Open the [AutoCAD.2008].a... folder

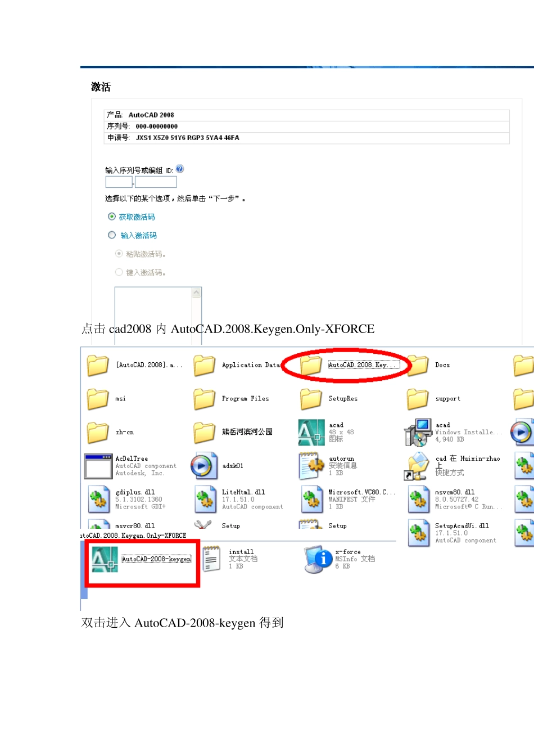(134, 365)
